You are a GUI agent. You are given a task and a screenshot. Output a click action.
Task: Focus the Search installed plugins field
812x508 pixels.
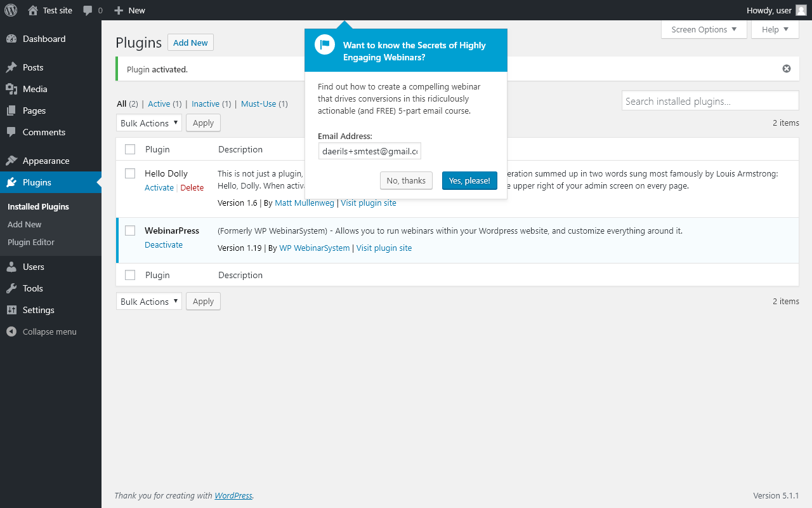[710, 101]
